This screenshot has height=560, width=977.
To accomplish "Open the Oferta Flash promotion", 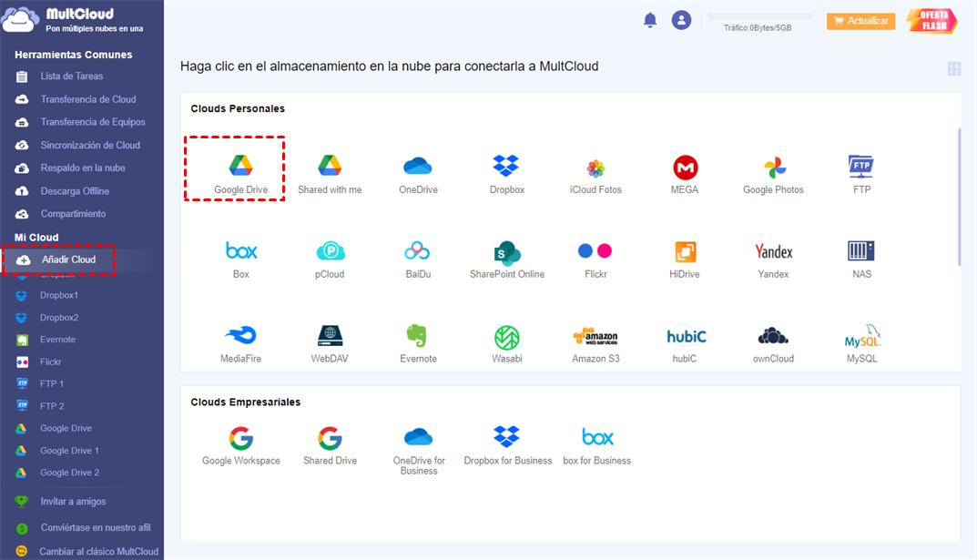I will tap(932, 21).
